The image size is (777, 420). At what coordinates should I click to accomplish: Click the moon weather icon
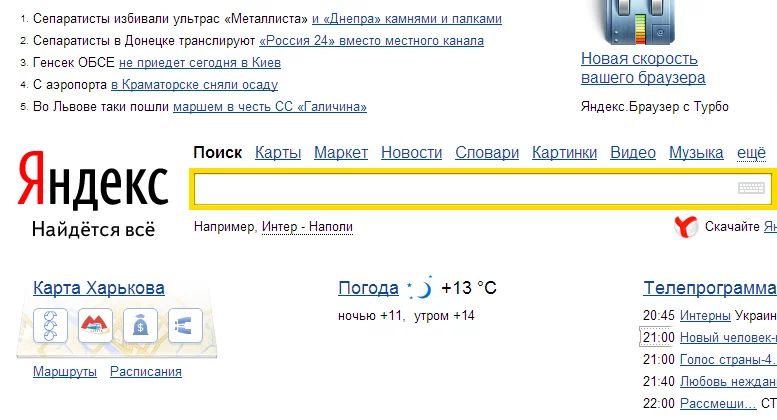(420, 288)
